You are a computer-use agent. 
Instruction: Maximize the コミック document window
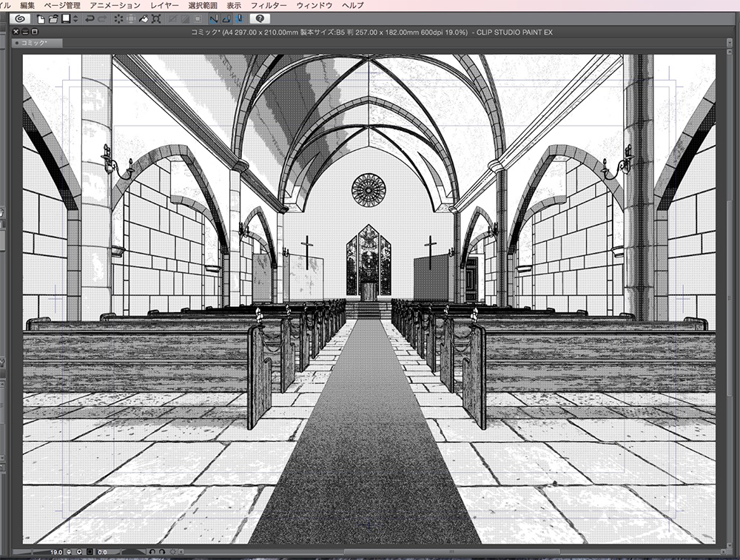(35, 32)
